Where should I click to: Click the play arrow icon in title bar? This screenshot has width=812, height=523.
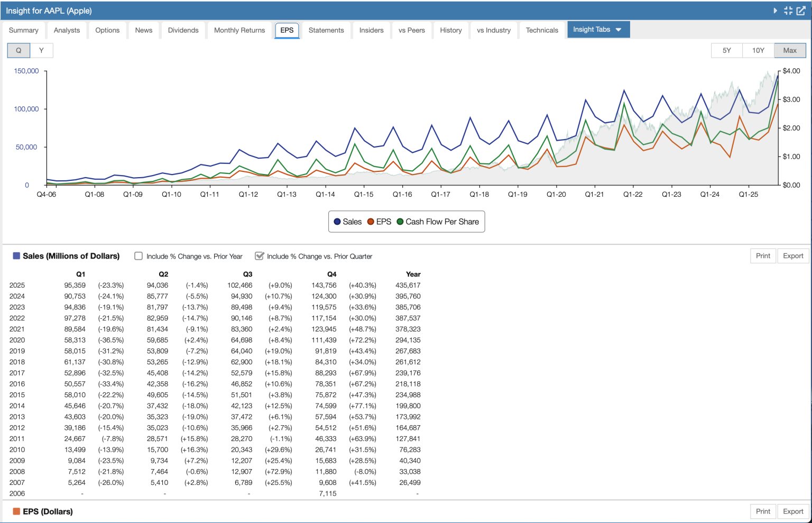coord(775,11)
